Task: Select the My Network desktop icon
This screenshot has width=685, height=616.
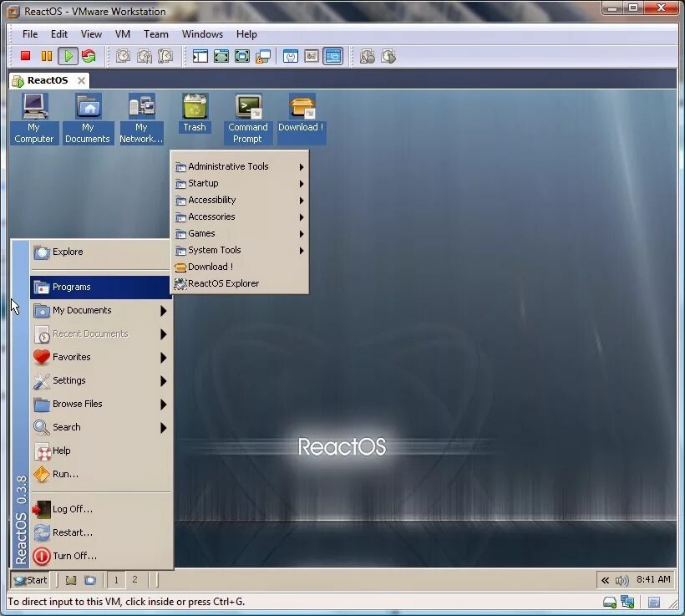Action: (x=141, y=119)
